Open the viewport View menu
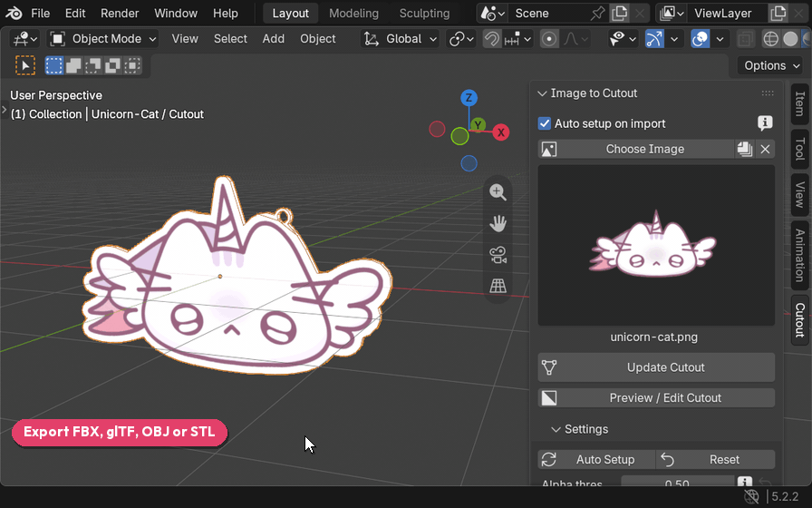Screen dimensions: 812x508 (185, 39)
